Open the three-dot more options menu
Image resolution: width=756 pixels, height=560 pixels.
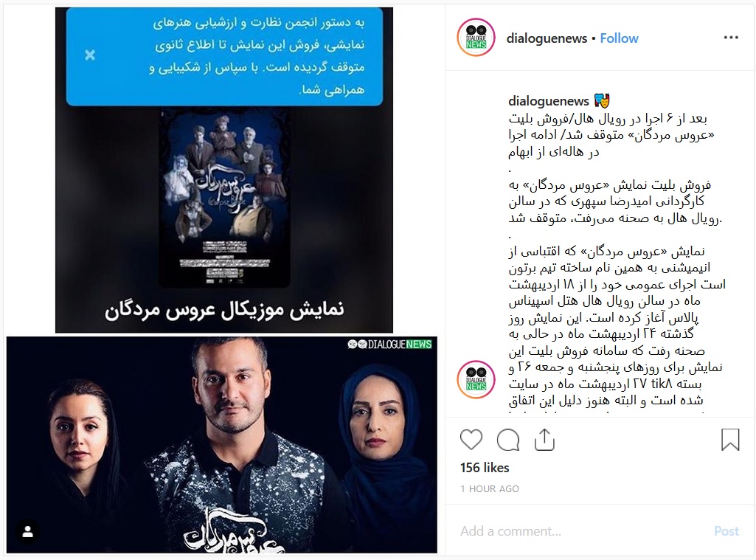pyautogui.click(x=731, y=38)
